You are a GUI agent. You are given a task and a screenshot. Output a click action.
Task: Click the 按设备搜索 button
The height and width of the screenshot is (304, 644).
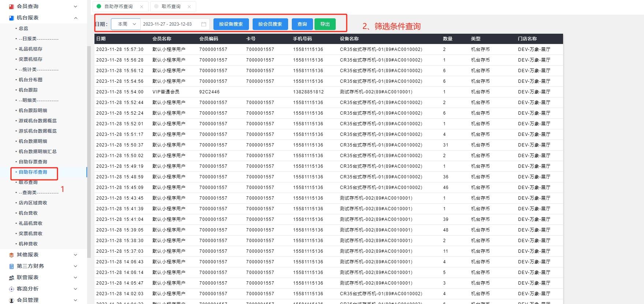coord(231,24)
